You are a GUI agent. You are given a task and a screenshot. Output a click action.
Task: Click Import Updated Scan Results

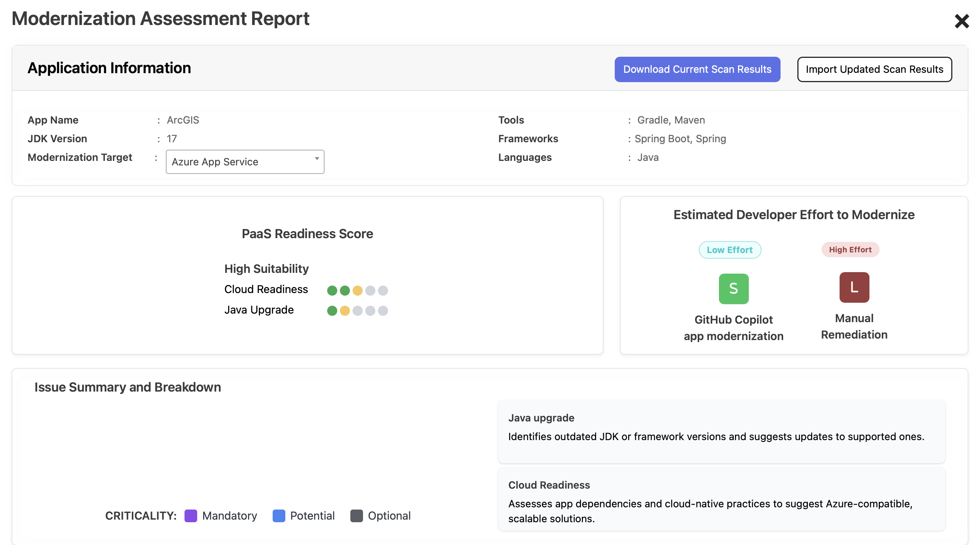pyautogui.click(x=874, y=69)
